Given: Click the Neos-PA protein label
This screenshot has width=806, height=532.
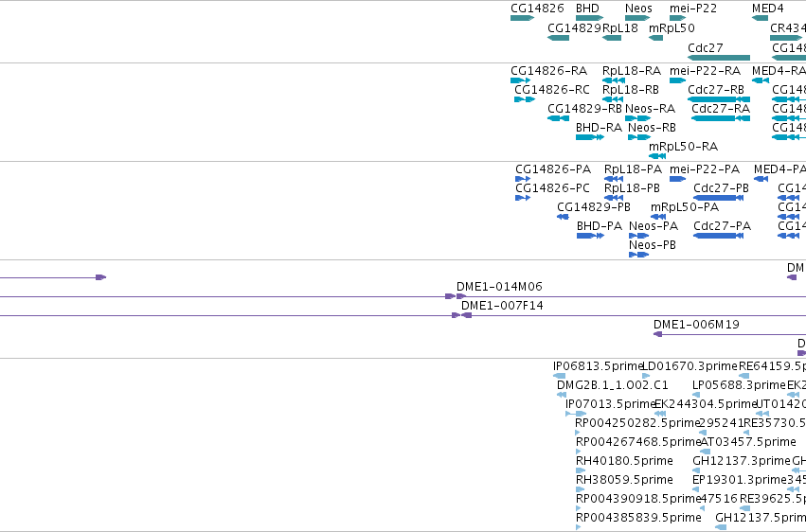Looking at the screenshot, I should coord(654,226).
